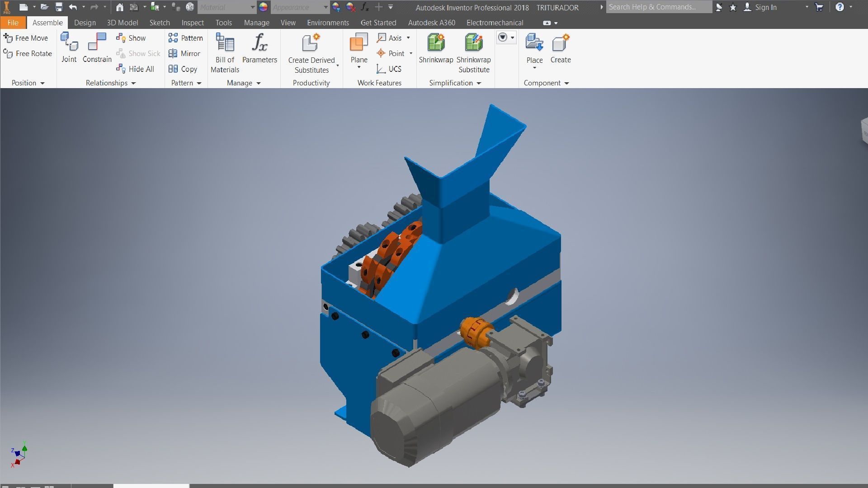868x488 pixels.
Task: Expand the Position panel
Action: coord(28,83)
